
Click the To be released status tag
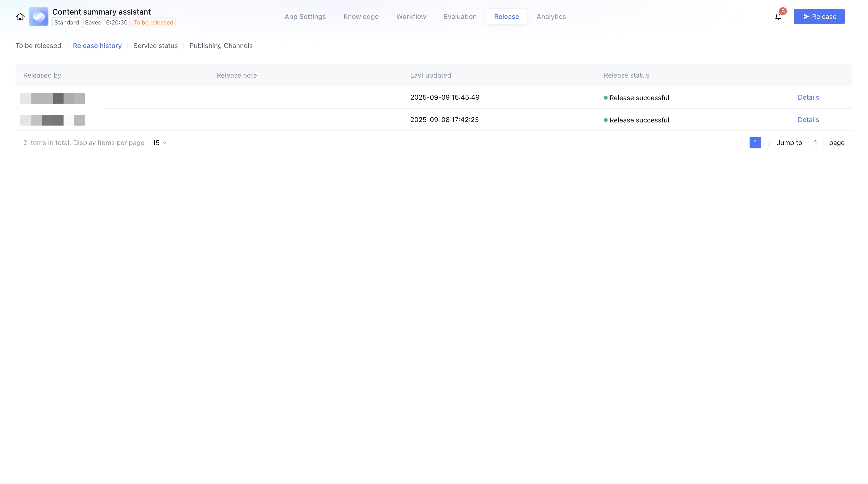153,23
